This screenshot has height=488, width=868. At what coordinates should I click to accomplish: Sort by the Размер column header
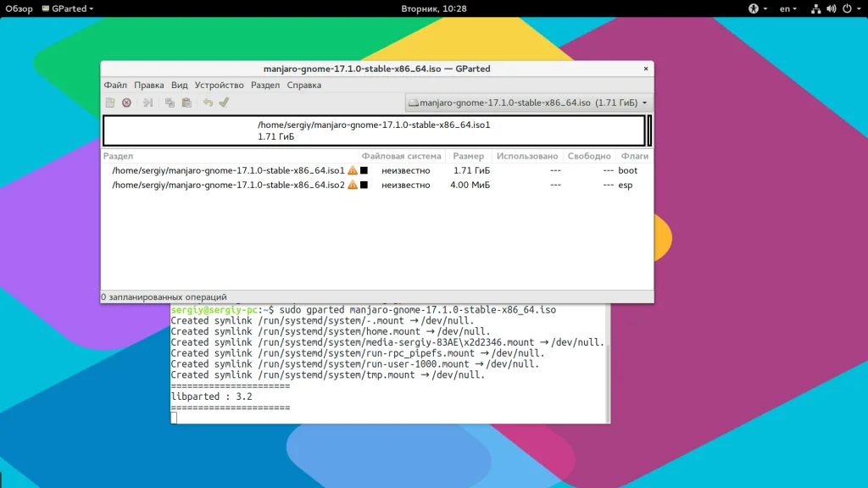coord(468,156)
